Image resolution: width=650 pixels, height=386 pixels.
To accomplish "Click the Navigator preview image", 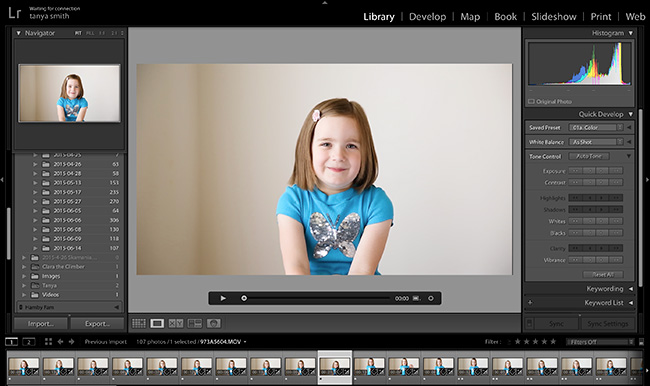I will coord(69,93).
